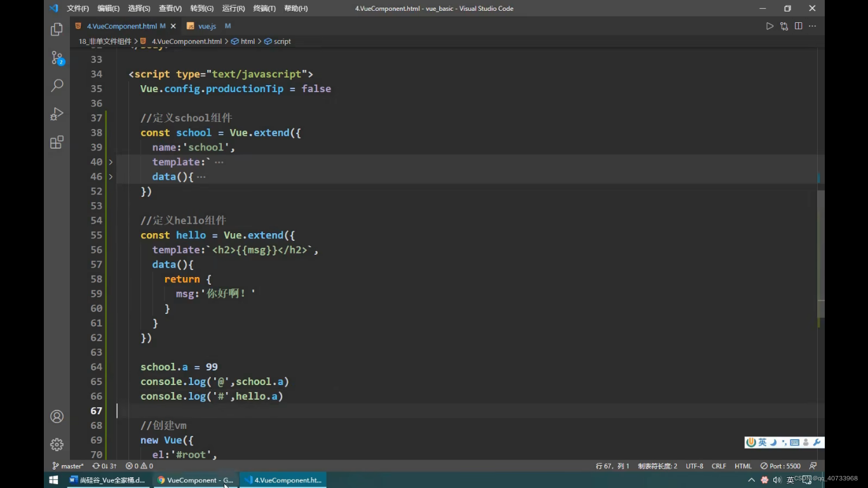
Task: Open the Run and Debug view
Action: 57,114
